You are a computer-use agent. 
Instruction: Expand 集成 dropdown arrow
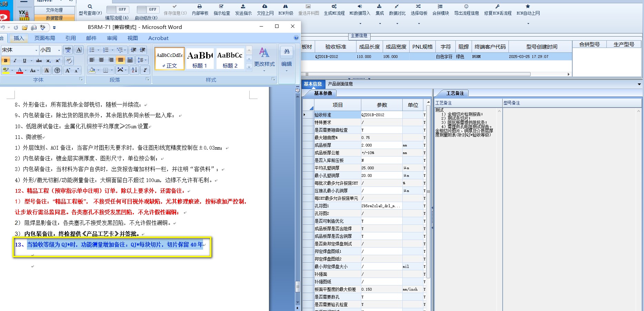[x=380, y=24]
